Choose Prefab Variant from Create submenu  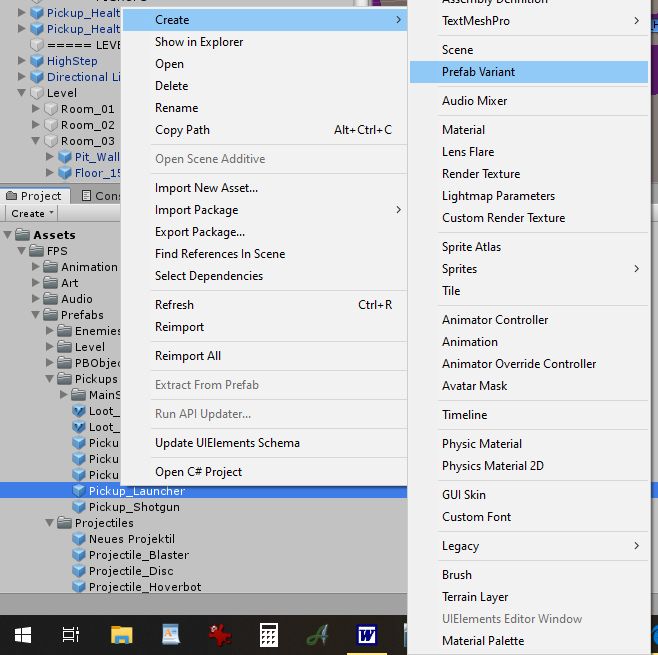(x=478, y=72)
